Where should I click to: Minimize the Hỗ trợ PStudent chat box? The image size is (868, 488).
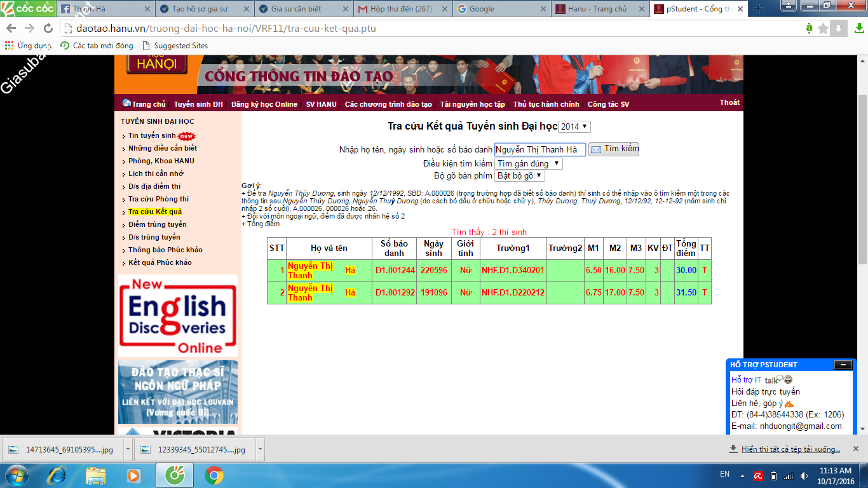coord(843,365)
